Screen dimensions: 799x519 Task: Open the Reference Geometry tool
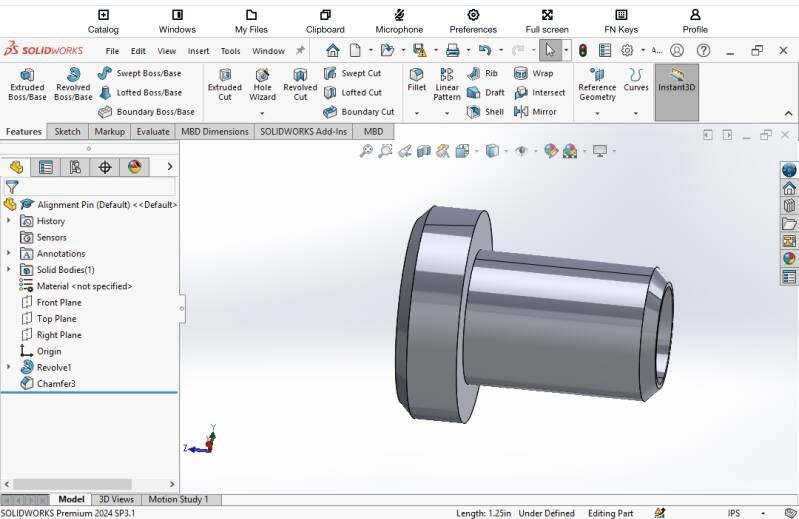(x=597, y=84)
